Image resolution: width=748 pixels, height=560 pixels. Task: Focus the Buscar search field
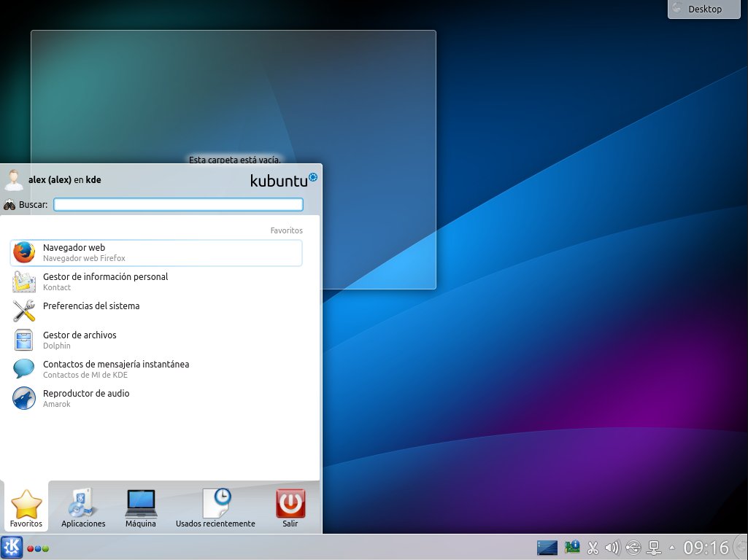[178, 204]
